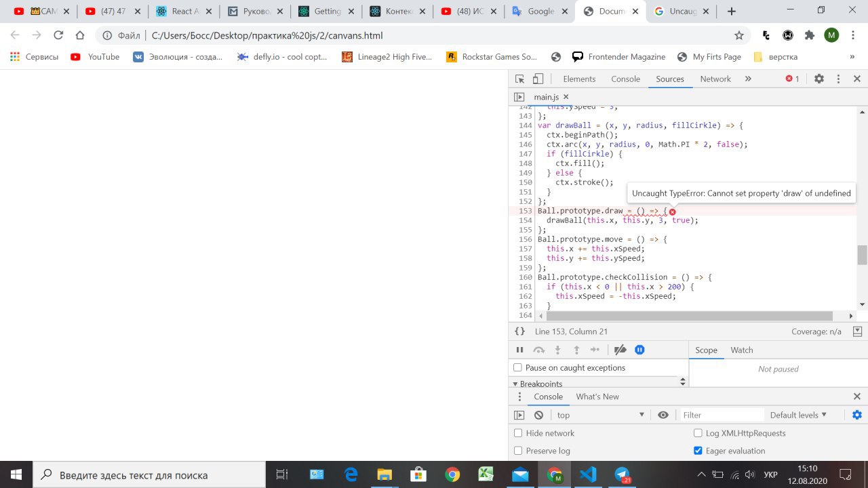Viewport: 868px width, 488px height.
Task: Go to the browser home page
Action: [x=80, y=35]
